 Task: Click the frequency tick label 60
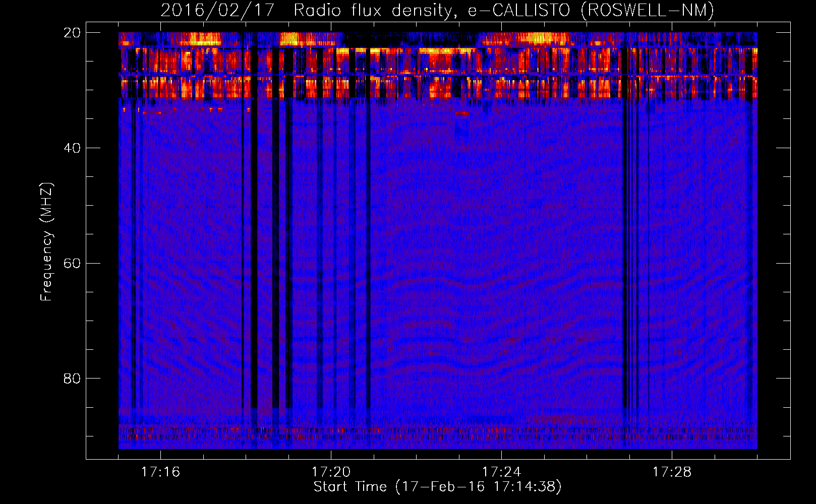click(72, 264)
